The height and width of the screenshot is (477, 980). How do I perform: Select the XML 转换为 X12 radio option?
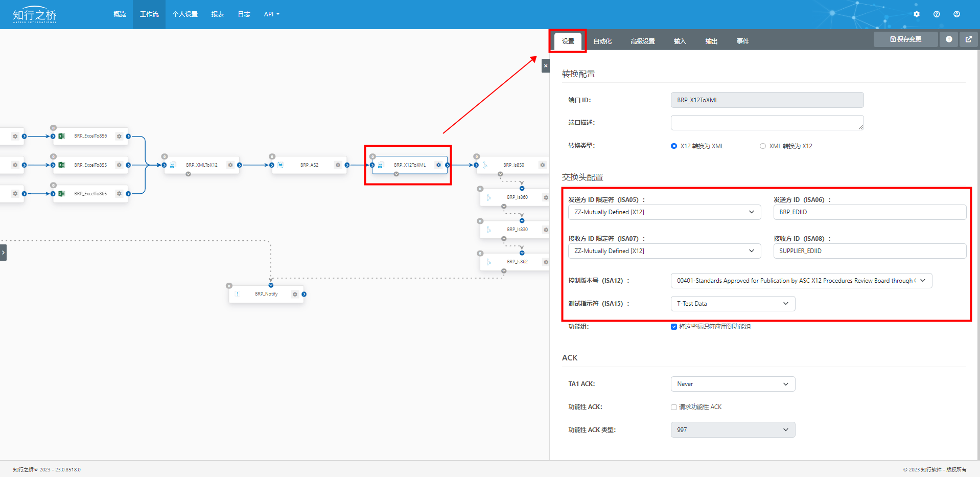pos(763,146)
